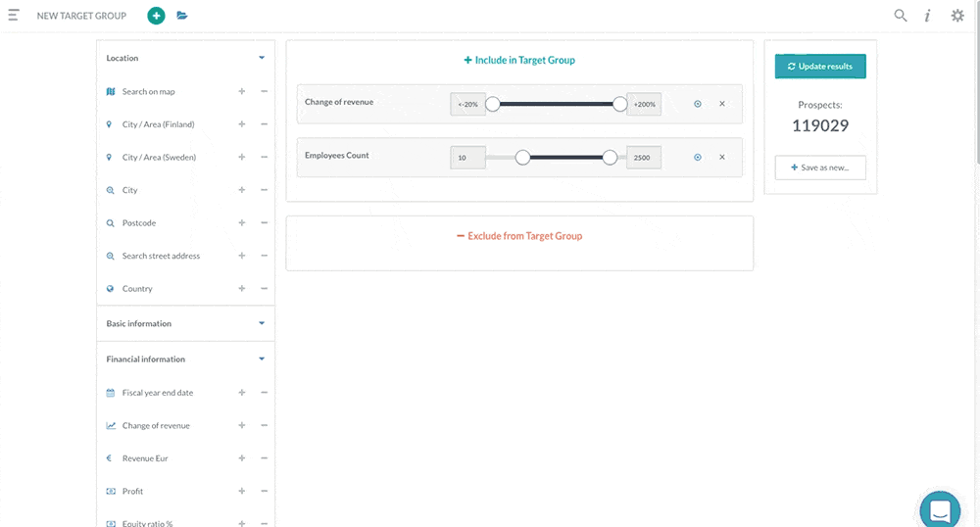
Task: Collapse the Location section
Action: coord(262,58)
